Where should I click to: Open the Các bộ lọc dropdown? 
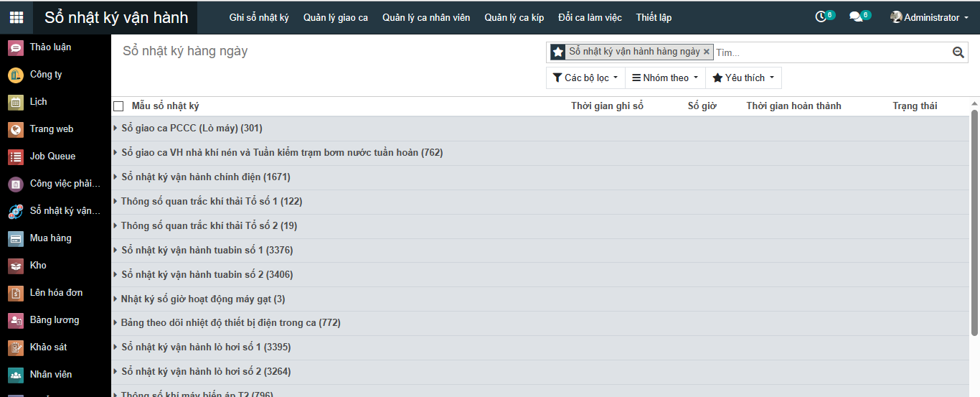pyautogui.click(x=585, y=78)
